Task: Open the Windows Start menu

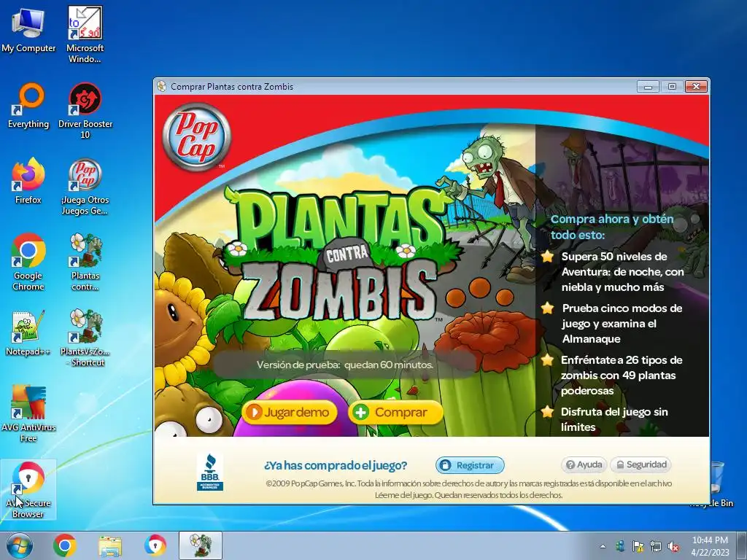Action: (x=20, y=545)
